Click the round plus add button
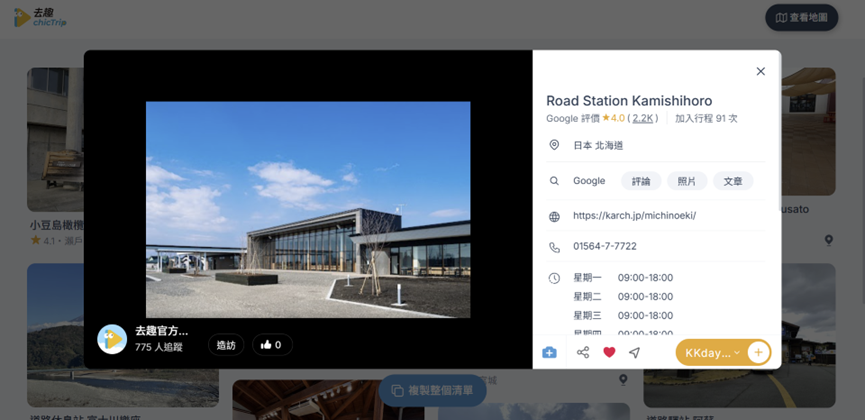The width and height of the screenshot is (865, 420). (x=759, y=353)
